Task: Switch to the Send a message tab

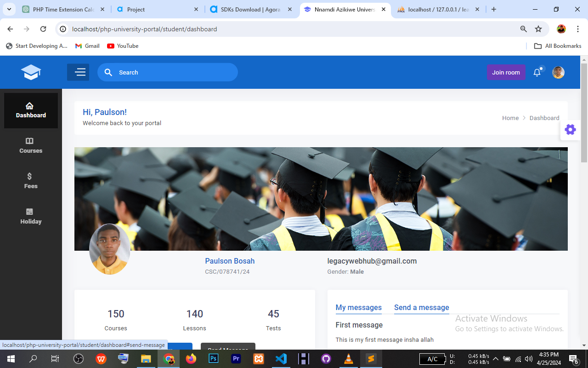Action: coord(421,307)
